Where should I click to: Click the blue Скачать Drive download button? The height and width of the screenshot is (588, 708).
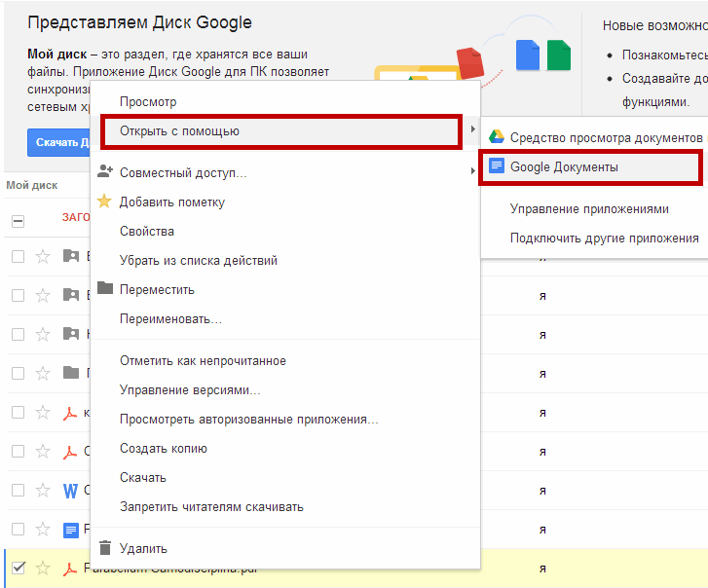(x=58, y=142)
